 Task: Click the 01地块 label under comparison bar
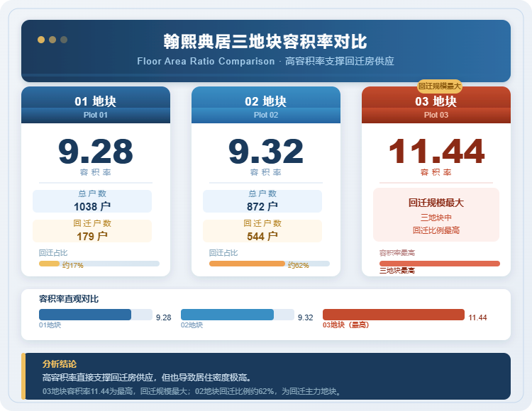click(x=50, y=325)
